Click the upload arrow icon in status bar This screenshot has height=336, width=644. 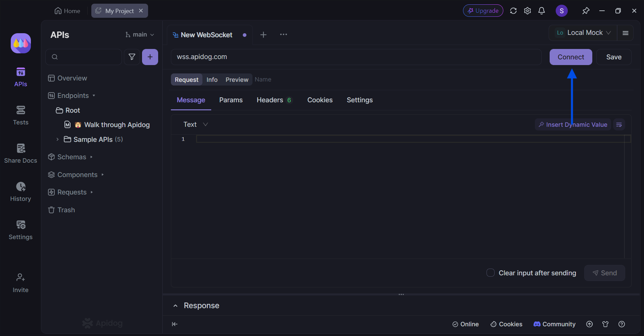click(589, 324)
